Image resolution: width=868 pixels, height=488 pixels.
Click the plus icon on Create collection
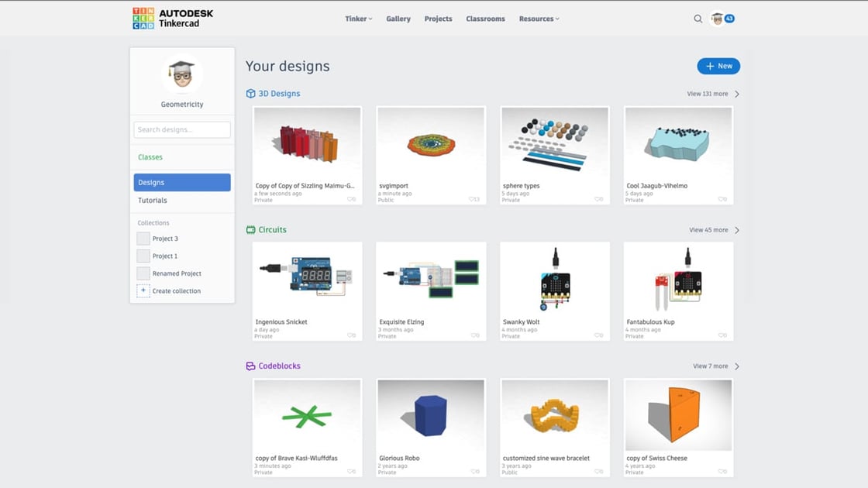[x=143, y=290]
